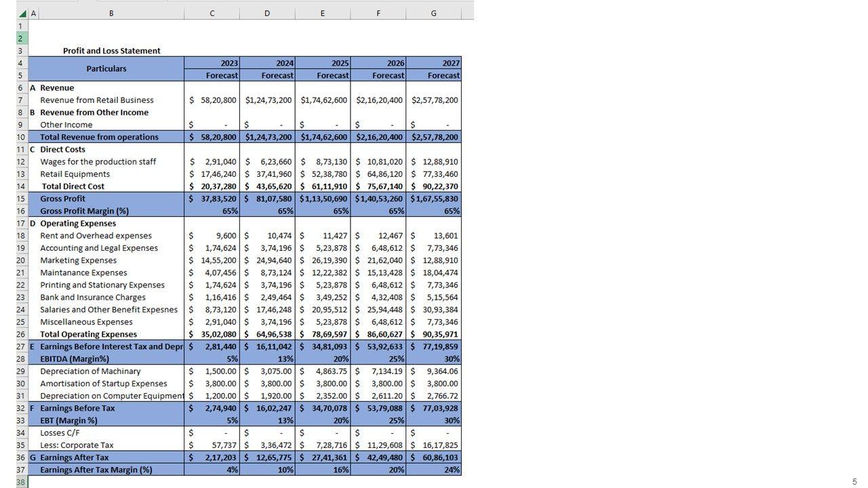Select the Particulars header cell
This screenshot has width=868, height=488.
tap(106, 68)
